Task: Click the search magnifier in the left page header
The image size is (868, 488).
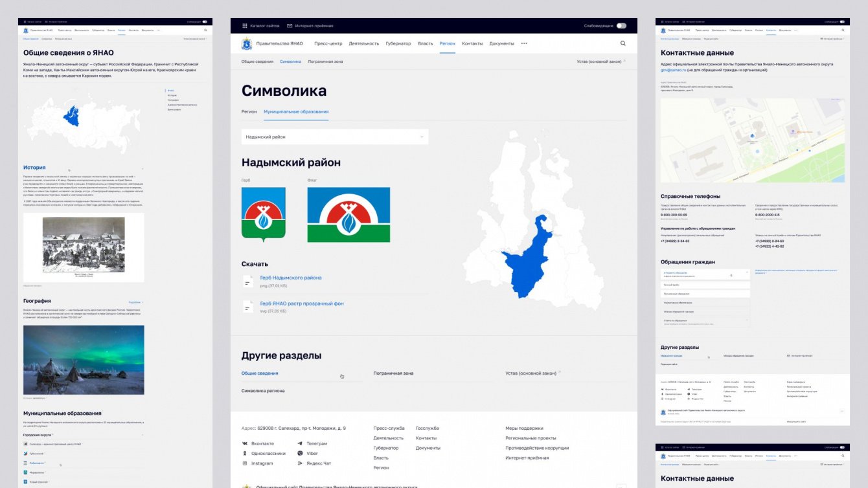Action: (206, 30)
